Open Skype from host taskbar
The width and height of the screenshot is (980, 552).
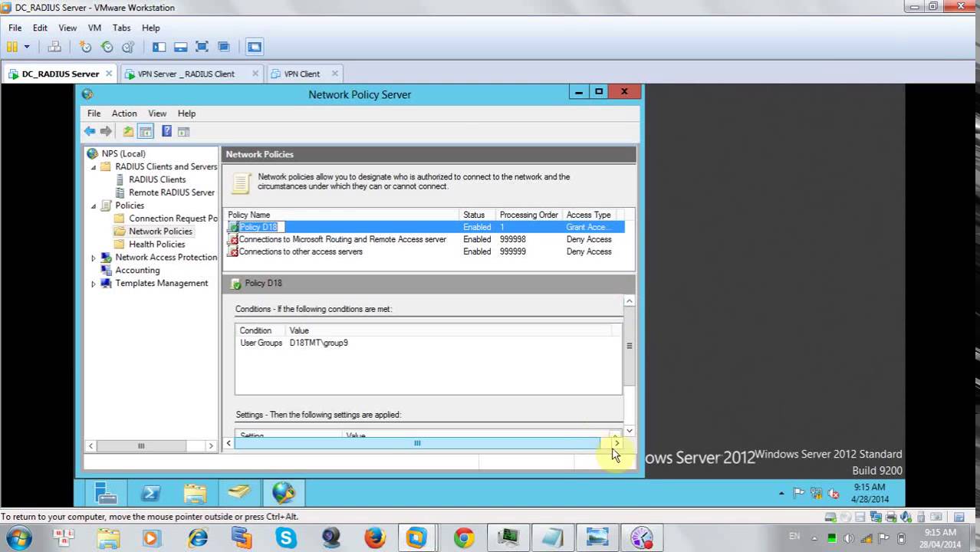pyautogui.click(x=286, y=537)
